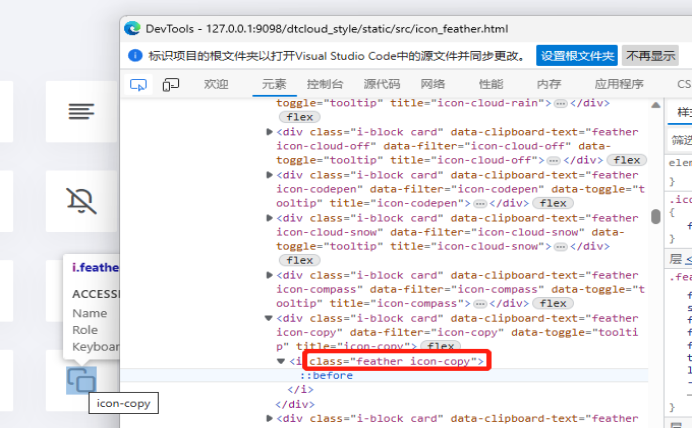The width and height of the screenshot is (693, 428).
Task: Collapse the i feather icon-copy element
Action: [x=281, y=361]
